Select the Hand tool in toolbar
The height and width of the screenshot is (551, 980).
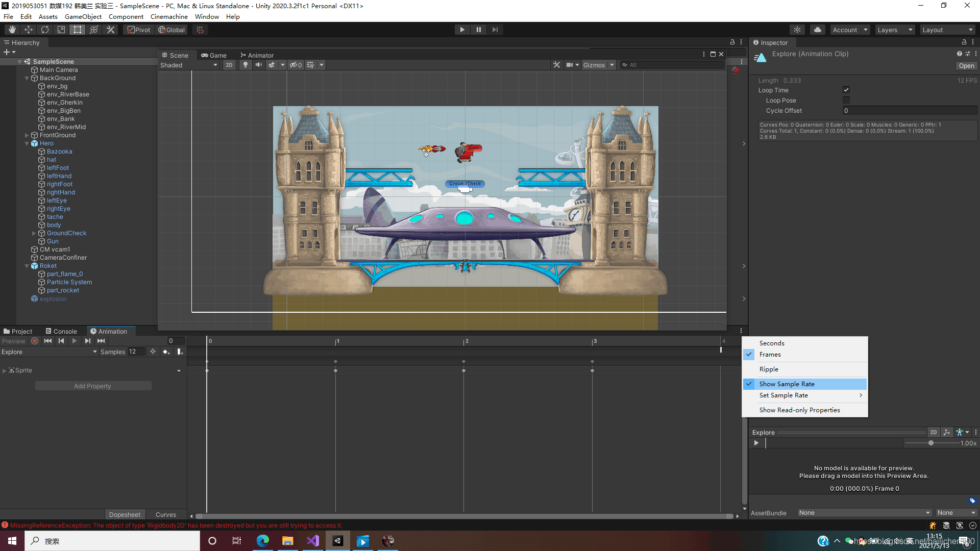[12, 30]
